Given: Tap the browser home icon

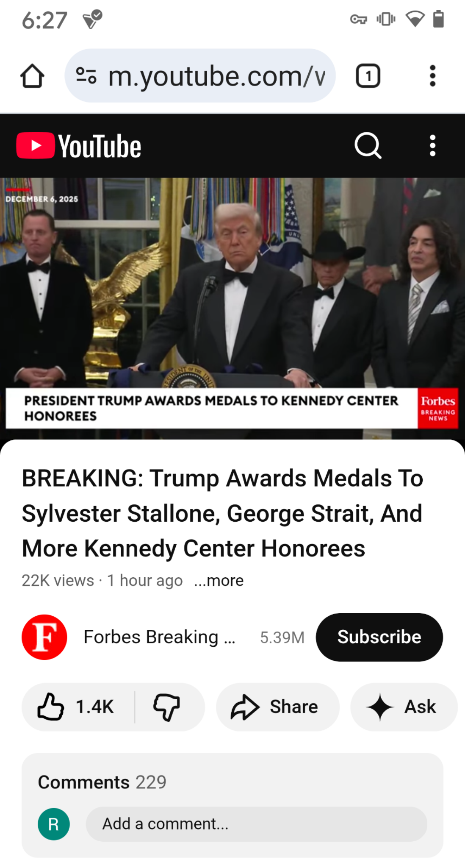Looking at the screenshot, I should [x=32, y=76].
